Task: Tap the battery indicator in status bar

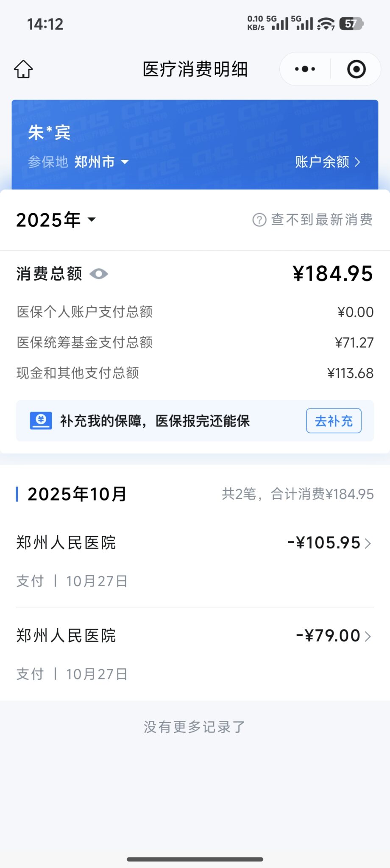Action: [x=351, y=24]
